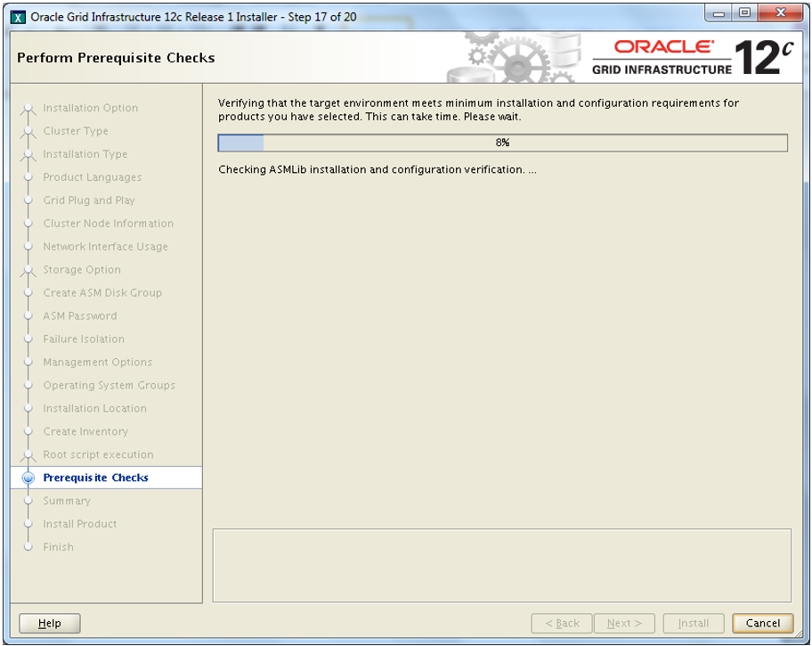Click the Checking ASMLib status text

(x=377, y=169)
